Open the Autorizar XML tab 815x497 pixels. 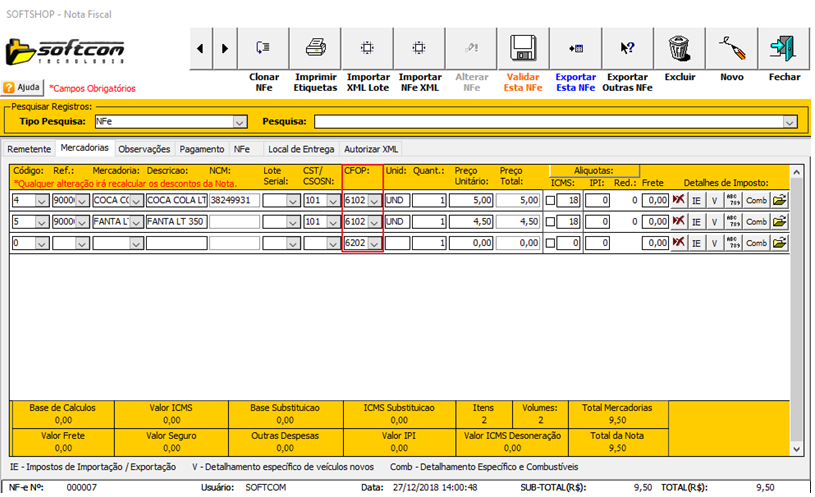(370, 149)
